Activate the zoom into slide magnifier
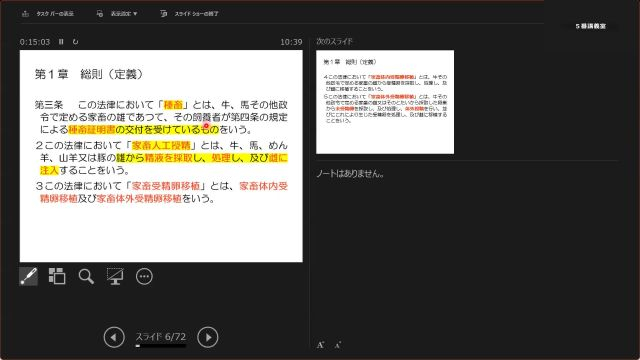Viewport: 640px width, 360px height. point(86,276)
